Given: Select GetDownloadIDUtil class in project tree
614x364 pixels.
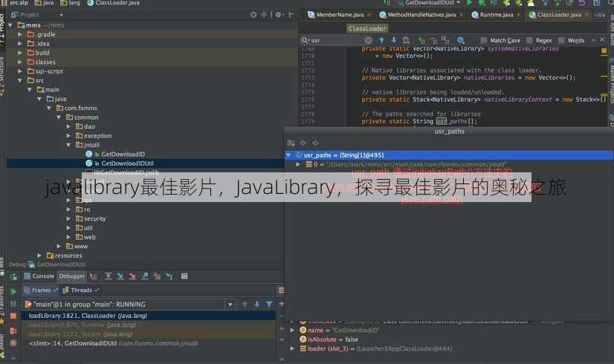Looking at the screenshot, I should [127, 163].
